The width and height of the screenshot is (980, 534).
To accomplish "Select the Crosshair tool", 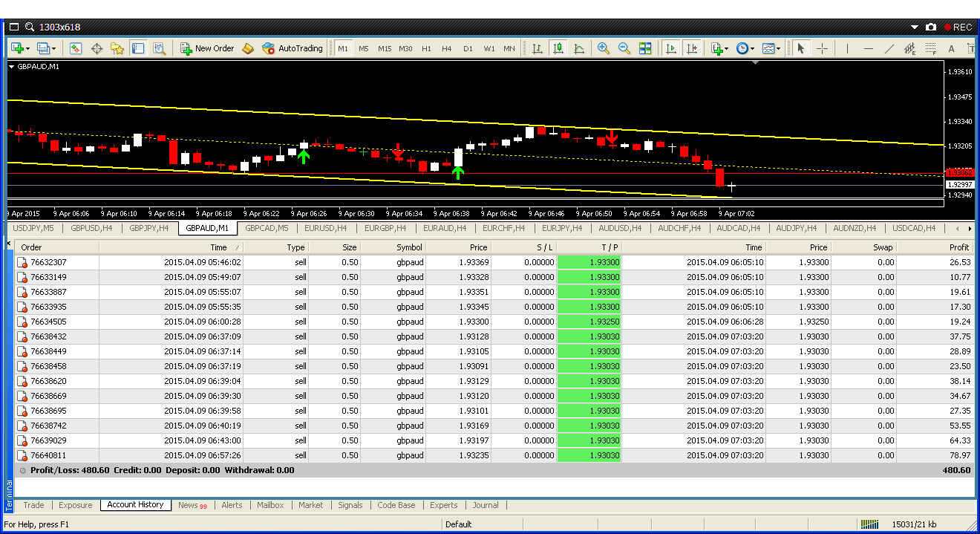I will (822, 48).
